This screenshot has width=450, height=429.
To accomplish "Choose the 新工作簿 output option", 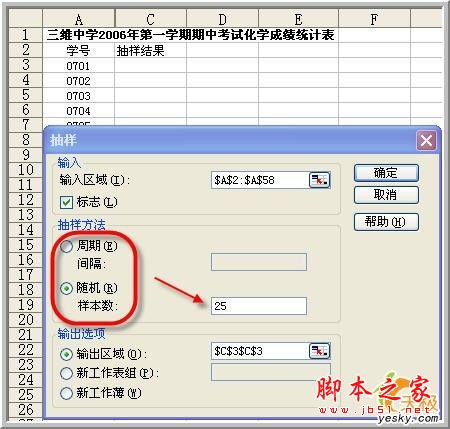I will [x=66, y=393].
